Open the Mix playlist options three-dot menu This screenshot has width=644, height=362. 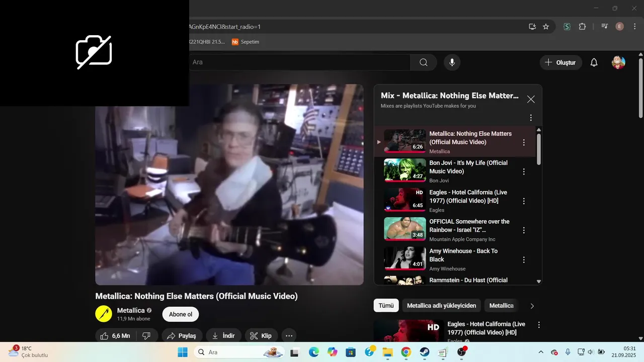coord(530,118)
